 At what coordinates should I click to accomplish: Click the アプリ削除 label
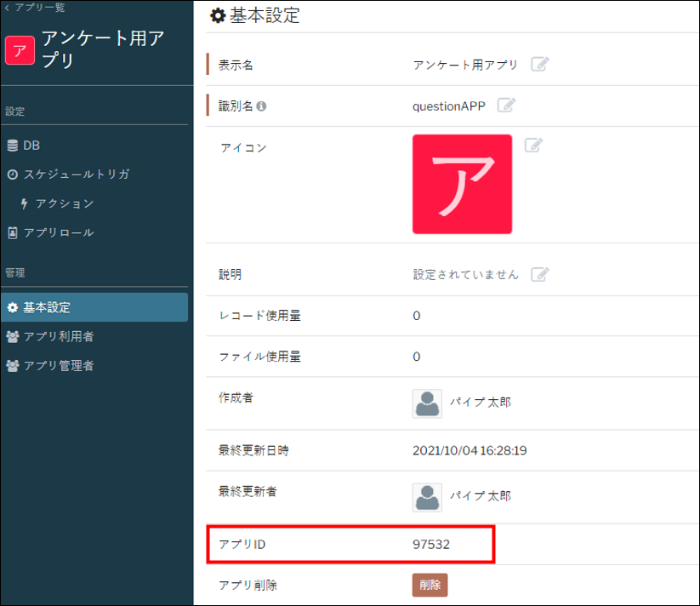[248, 585]
